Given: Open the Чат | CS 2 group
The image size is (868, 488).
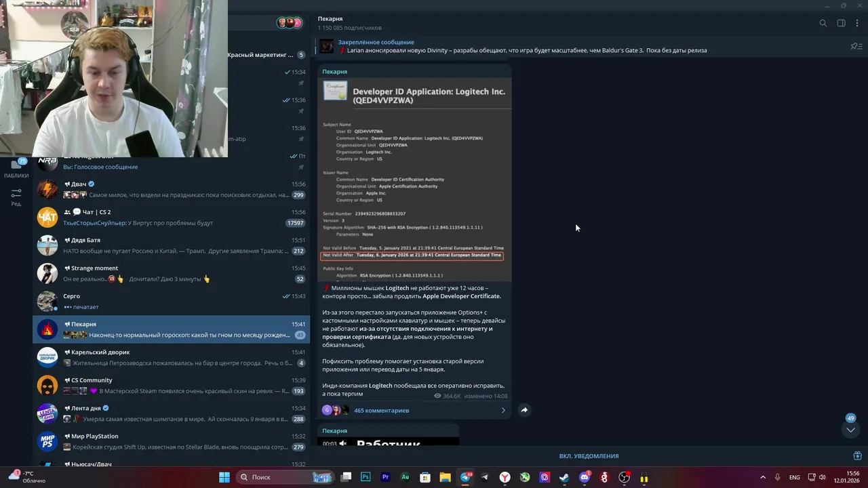Looking at the screenshot, I should 172,217.
